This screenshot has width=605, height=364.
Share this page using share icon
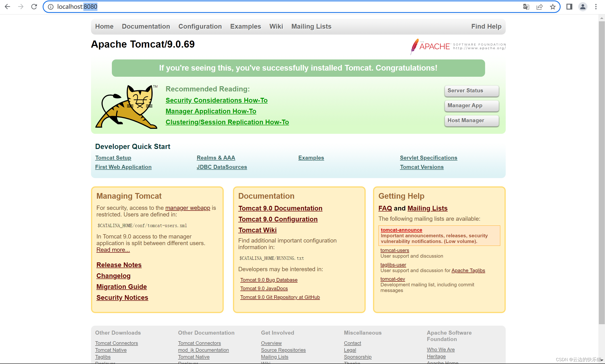click(539, 7)
